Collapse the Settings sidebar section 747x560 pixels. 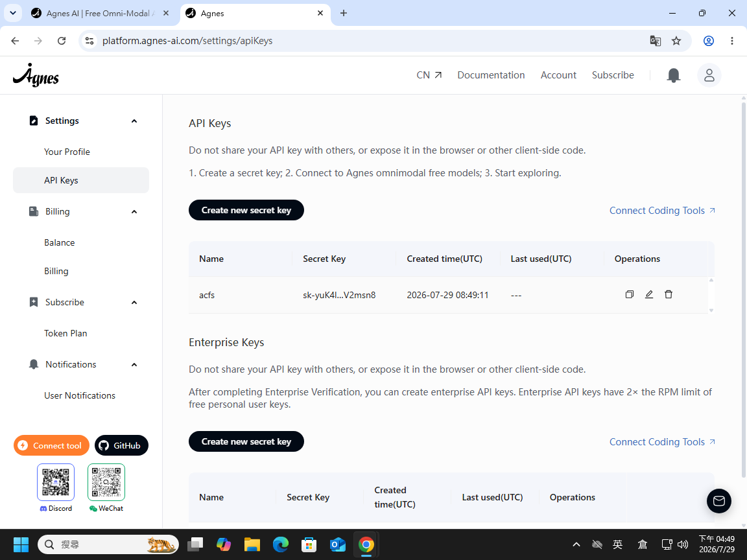coord(134,121)
